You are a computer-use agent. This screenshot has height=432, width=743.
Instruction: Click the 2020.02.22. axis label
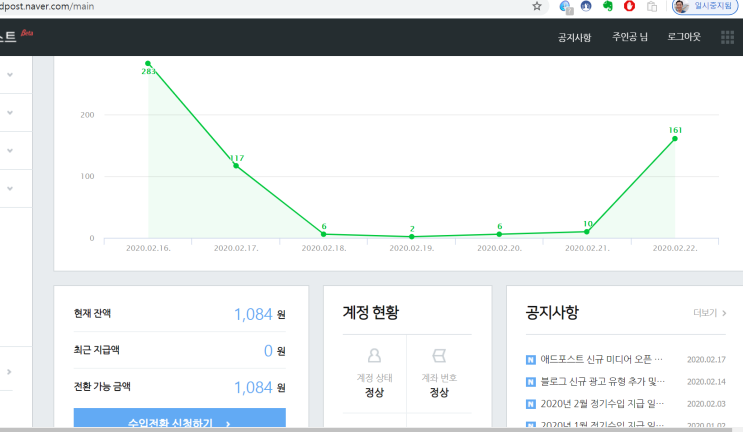675,248
